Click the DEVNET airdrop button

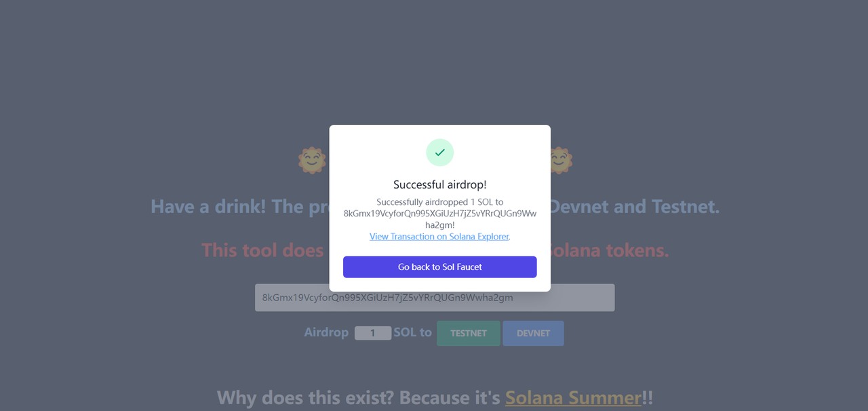pyautogui.click(x=533, y=333)
